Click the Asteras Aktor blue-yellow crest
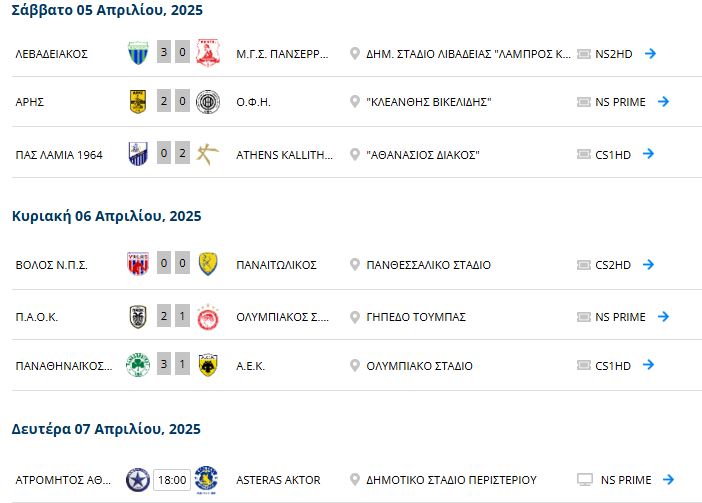Image resolution: width=702 pixels, height=503 pixels. tap(206, 480)
